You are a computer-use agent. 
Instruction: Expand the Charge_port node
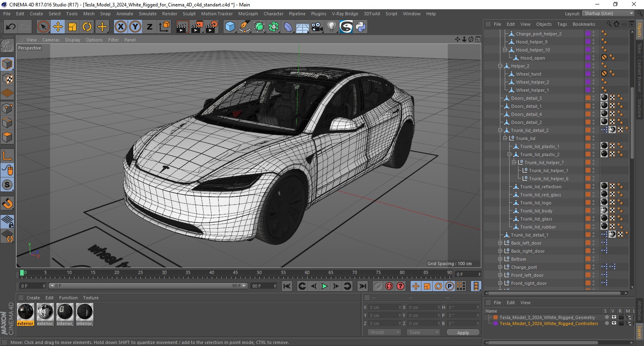(500, 267)
